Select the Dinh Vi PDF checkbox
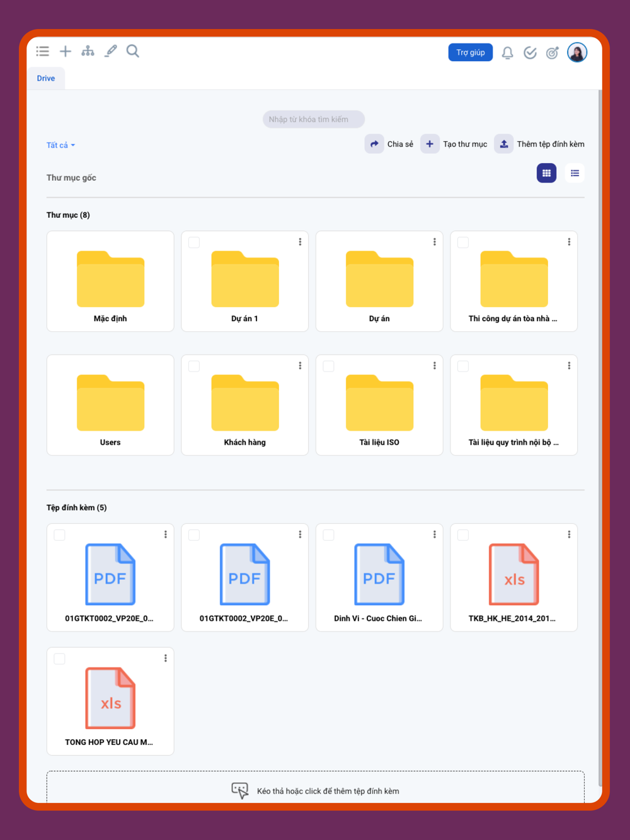Screen dimensions: 630x840 tap(329, 535)
